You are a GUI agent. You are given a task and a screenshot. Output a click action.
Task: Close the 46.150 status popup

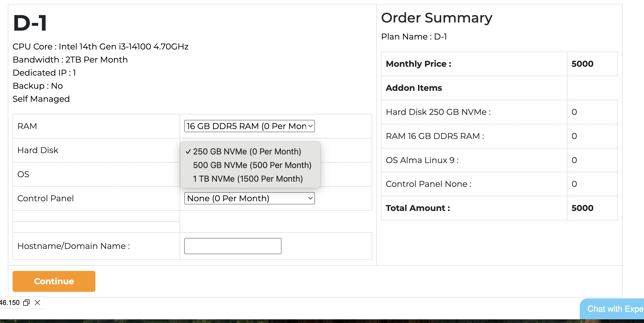[x=37, y=303]
